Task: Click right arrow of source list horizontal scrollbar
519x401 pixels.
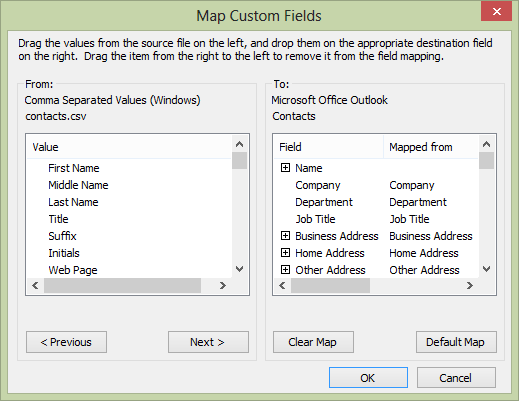Action: (223, 285)
